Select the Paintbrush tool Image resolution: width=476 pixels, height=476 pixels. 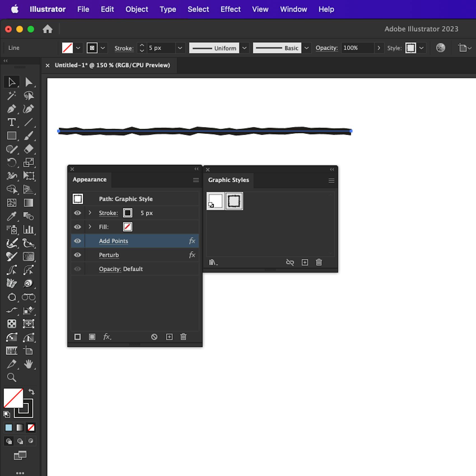click(x=29, y=136)
